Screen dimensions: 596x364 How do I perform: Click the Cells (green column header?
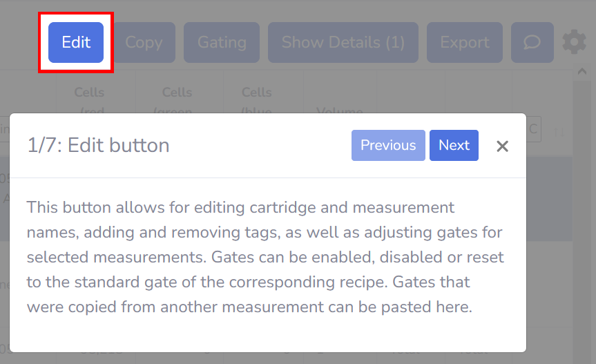point(177,102)
